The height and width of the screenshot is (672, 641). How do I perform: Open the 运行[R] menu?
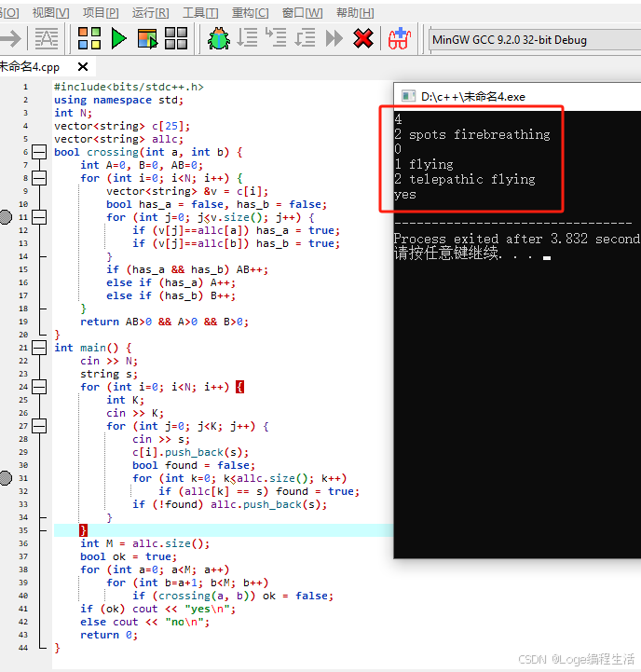click(x=150, y=13)
